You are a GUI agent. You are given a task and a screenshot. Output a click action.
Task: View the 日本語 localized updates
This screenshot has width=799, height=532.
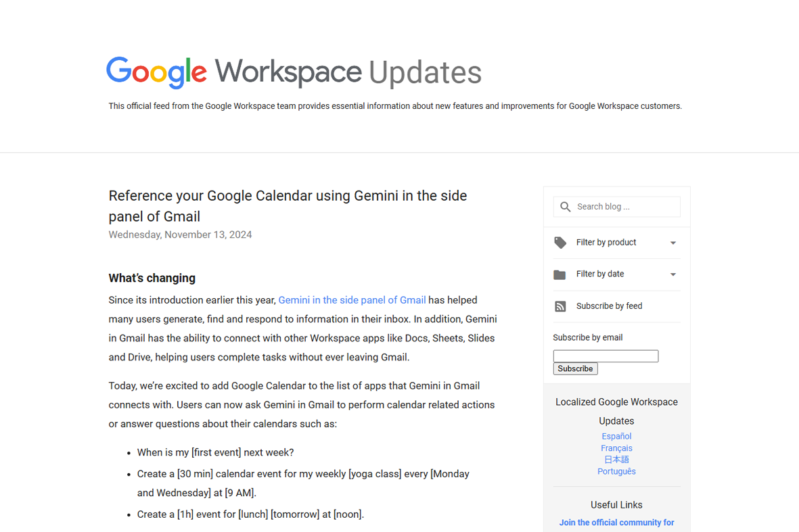coord(616,459)
